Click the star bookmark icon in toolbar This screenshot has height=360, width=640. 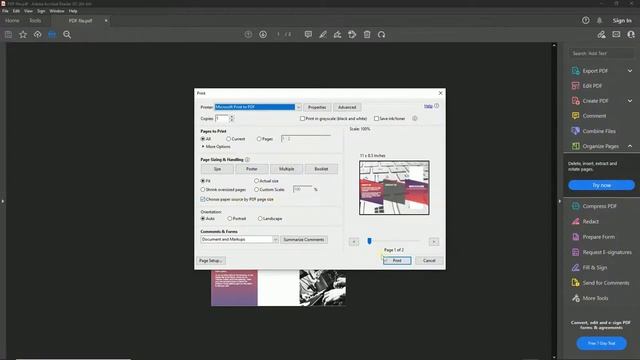click(x=23, y=35)
